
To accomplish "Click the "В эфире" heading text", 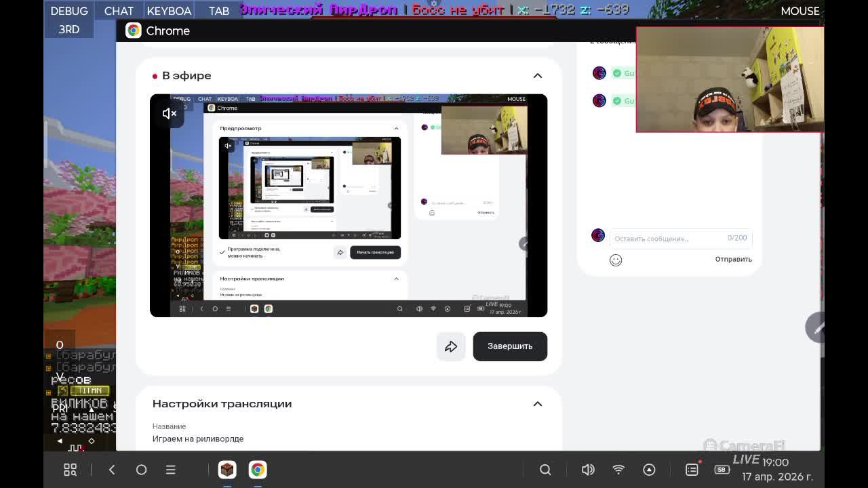I will coord(186,76).
